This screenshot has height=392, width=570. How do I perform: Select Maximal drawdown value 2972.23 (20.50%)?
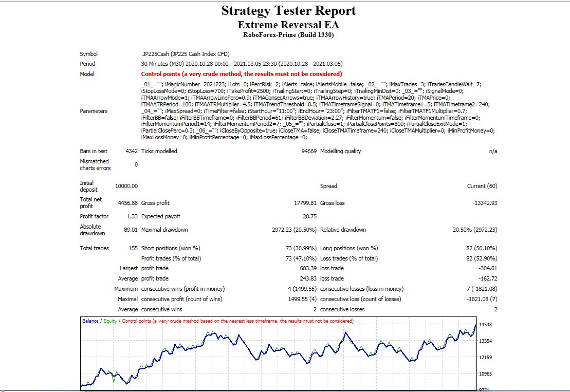point(295,230)
